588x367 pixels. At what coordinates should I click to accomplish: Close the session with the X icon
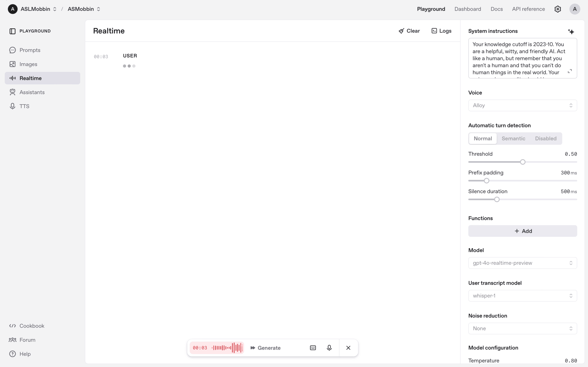click(x=348, y=348)
